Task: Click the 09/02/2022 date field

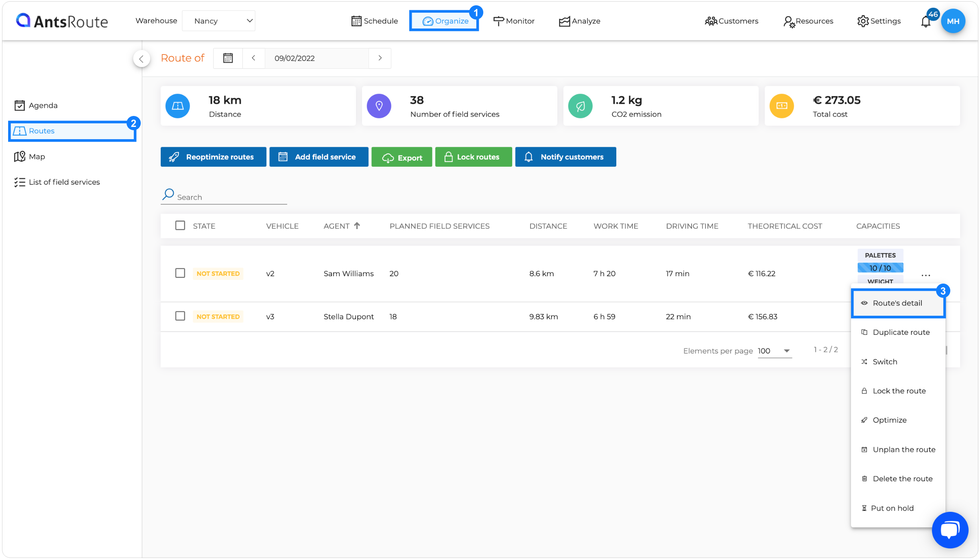Action: click(316, 58)
